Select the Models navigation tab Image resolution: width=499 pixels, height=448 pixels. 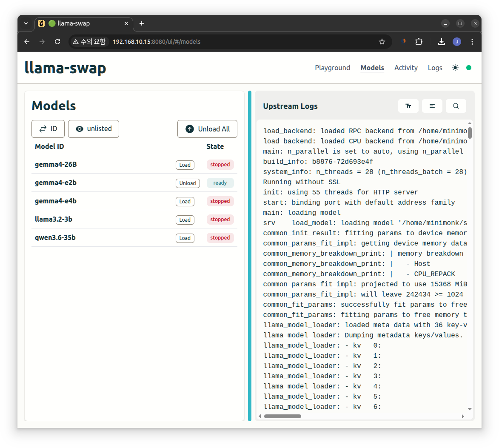(x=372, y=68)
